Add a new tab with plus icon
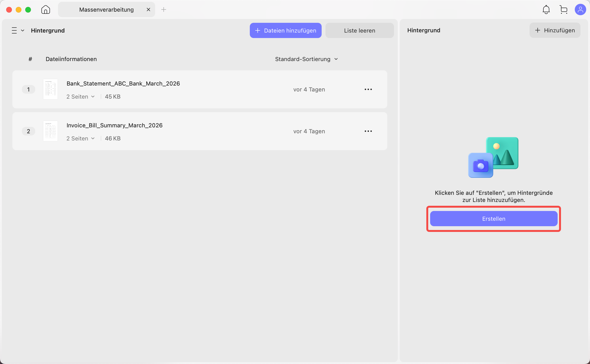The width and height of the screenshot is (590, 364). (164, 10)
